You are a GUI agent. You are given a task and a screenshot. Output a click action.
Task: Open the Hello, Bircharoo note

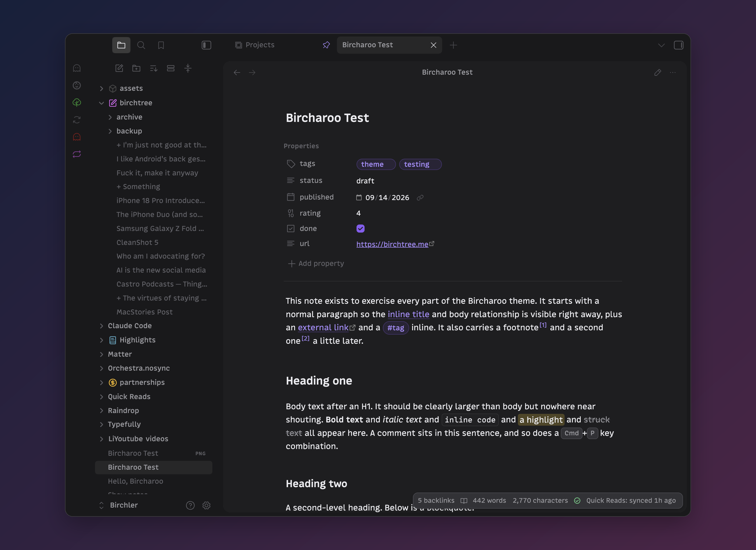tap(154, 481)
